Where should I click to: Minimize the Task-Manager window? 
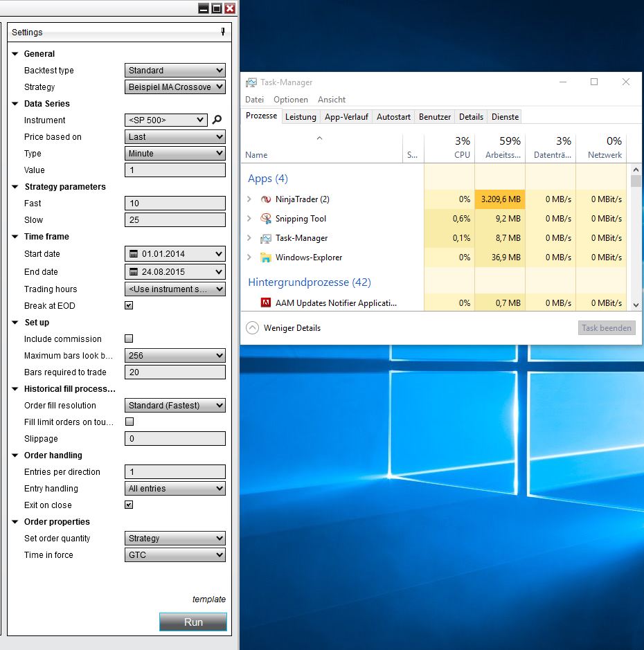tap(563, 82)
